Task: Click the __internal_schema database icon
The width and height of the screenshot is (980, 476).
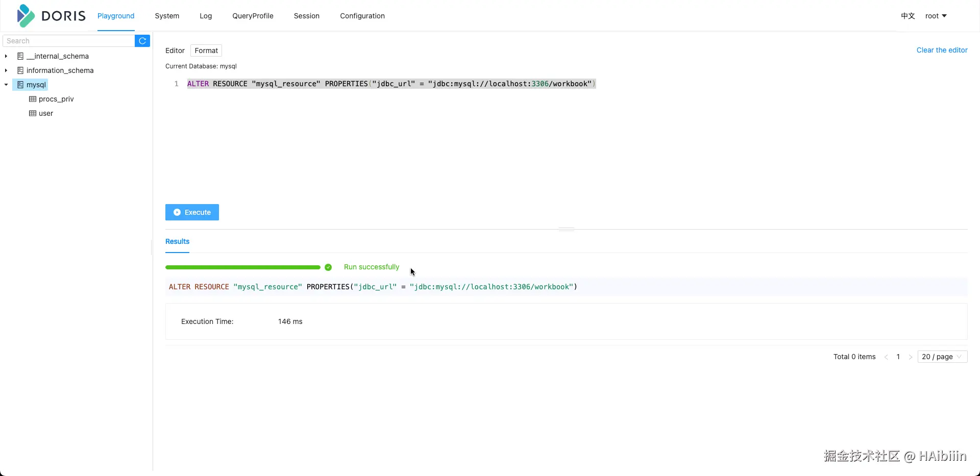Action: click(20, 56)
